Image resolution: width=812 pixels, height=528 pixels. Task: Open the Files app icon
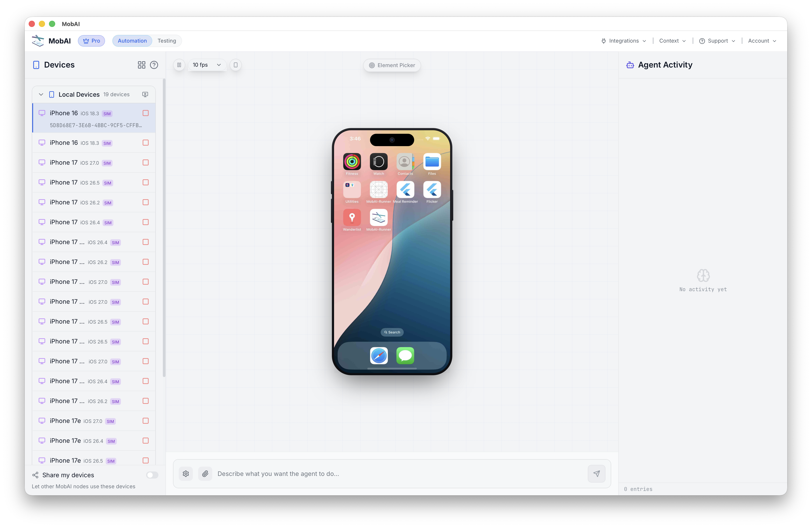[x=432, y=162]
